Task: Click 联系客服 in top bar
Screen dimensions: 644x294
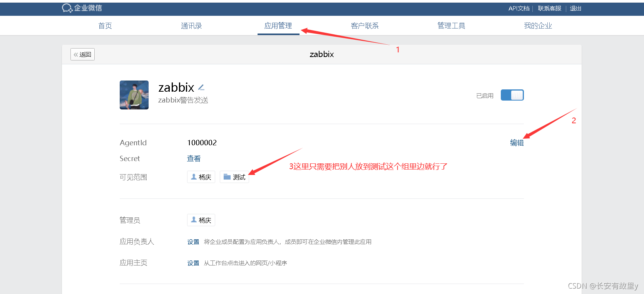Action: [x=549, y=8]
